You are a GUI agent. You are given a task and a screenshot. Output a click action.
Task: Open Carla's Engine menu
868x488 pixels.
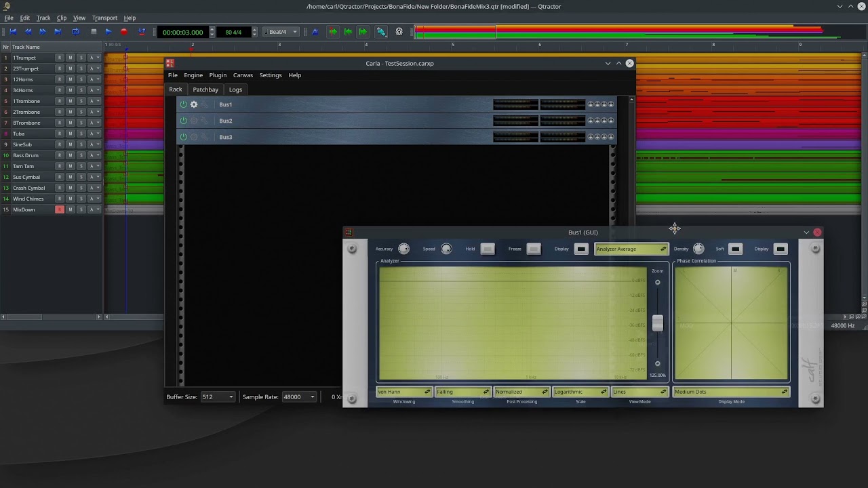tap(193, 75)
